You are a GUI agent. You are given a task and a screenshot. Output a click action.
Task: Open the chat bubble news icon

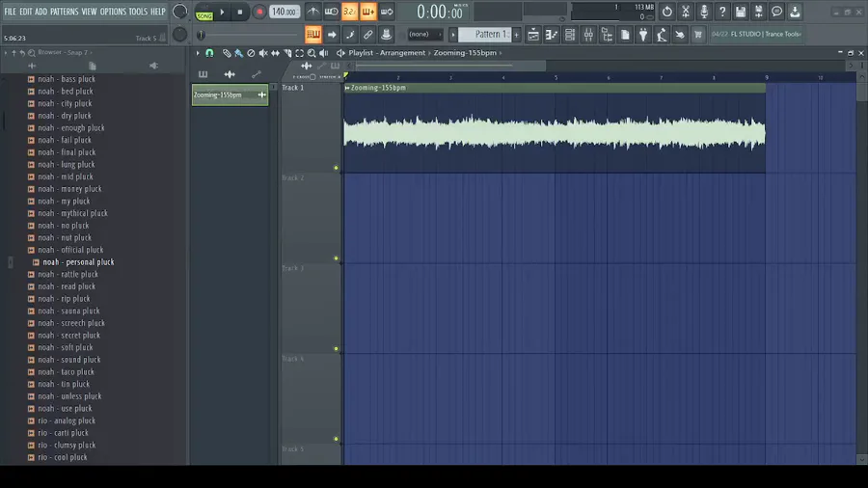pos(777,12)
